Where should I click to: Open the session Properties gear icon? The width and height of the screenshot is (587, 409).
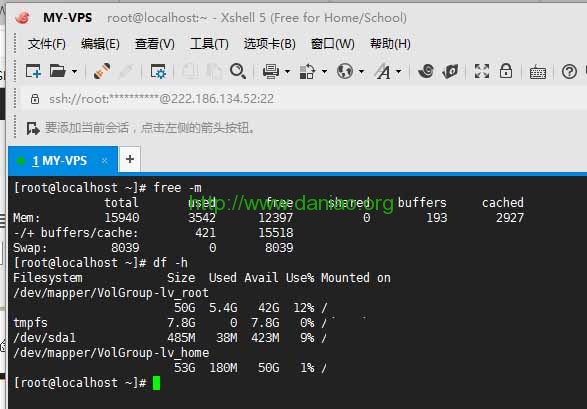158,71
